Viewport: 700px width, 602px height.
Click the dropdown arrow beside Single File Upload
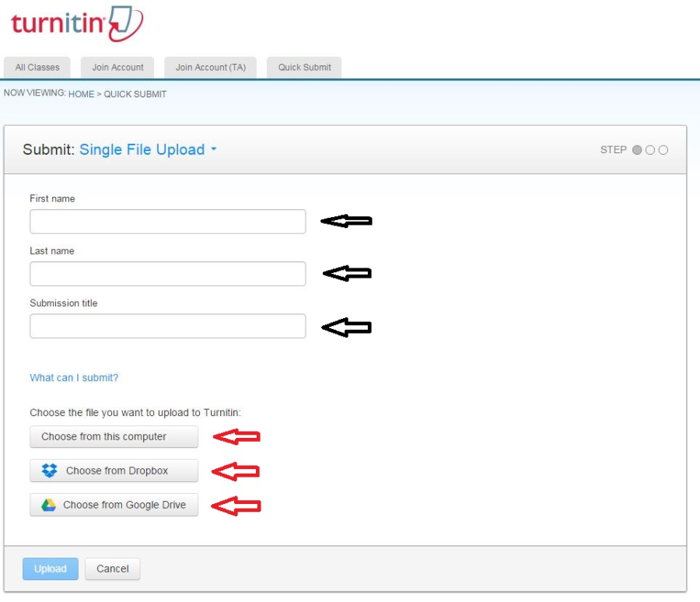click(214, 149)
